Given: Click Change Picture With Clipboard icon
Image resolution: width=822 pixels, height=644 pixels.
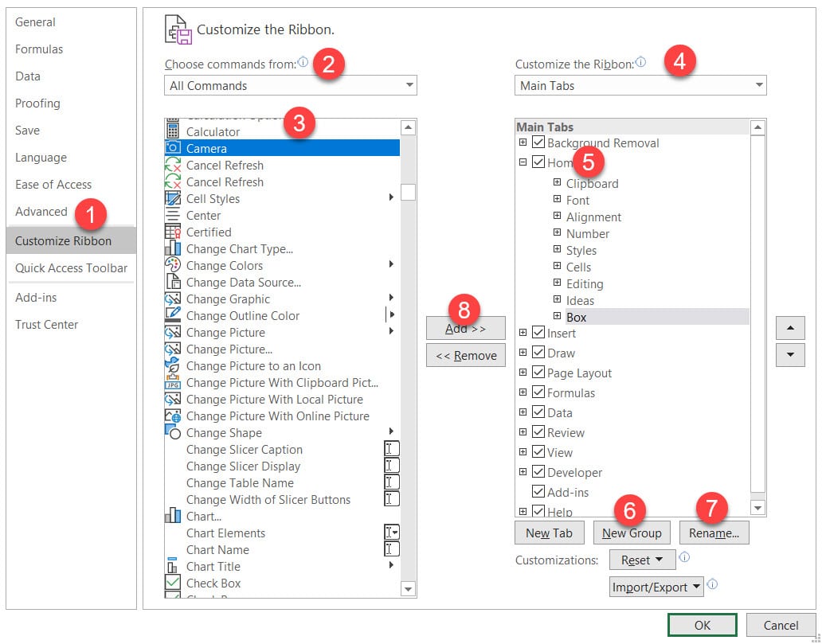Looking at the screenshot, I should [173, 382].
